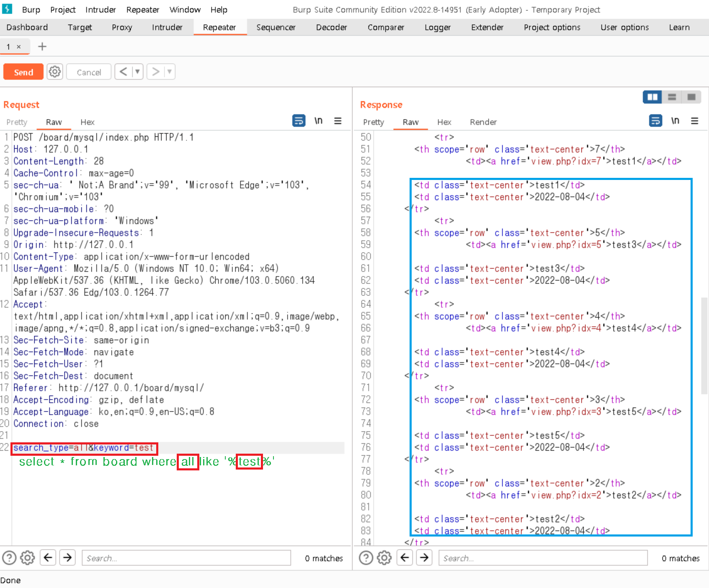Screen dimensions: 709x588
Task: Switch to the Extender tab
Action: pyautogui.click(x=487, y=27)
